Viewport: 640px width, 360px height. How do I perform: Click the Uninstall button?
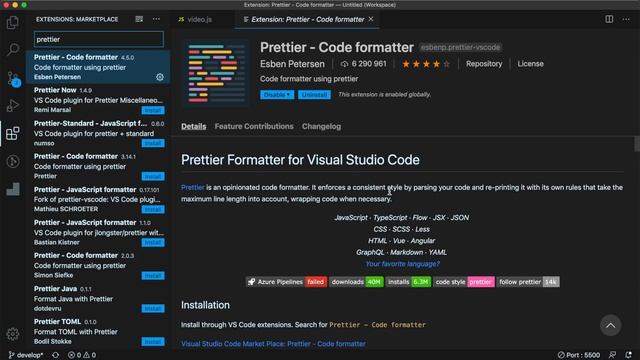point(314,95)
